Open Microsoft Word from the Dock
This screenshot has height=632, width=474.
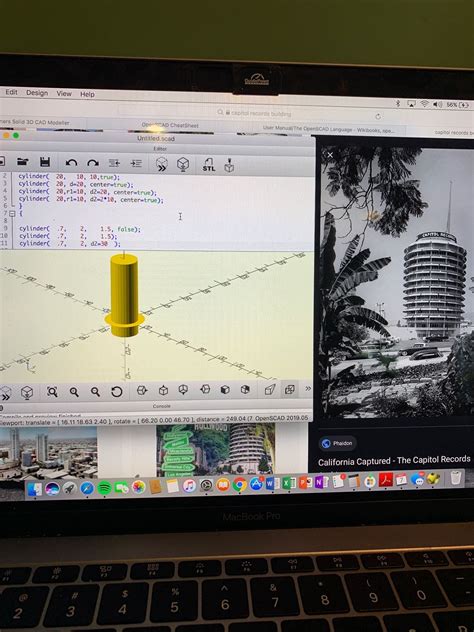272,483
